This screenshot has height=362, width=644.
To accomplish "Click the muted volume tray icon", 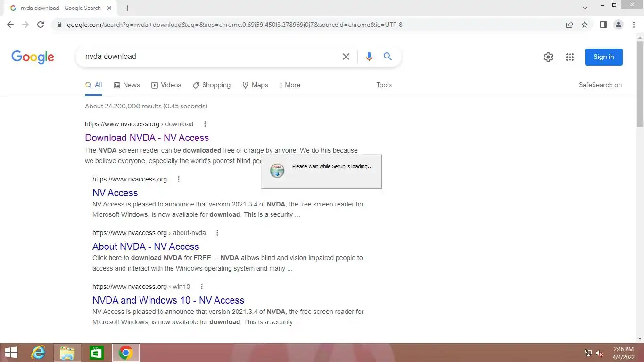I will [x=600, y=353].
